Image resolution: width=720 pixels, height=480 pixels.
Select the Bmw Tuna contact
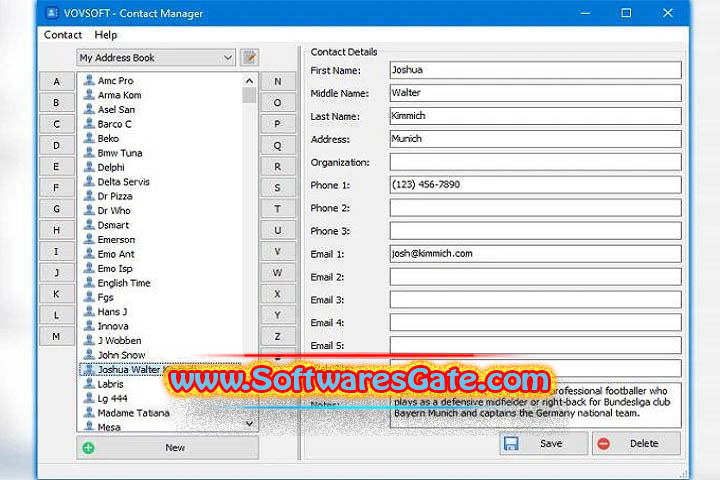tap(120, 153)
